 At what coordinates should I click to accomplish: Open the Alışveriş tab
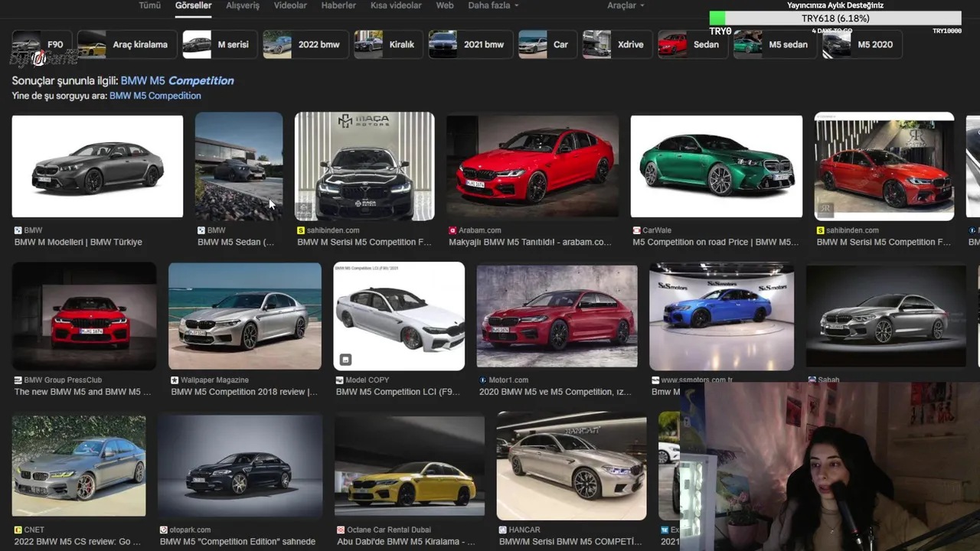243,5
